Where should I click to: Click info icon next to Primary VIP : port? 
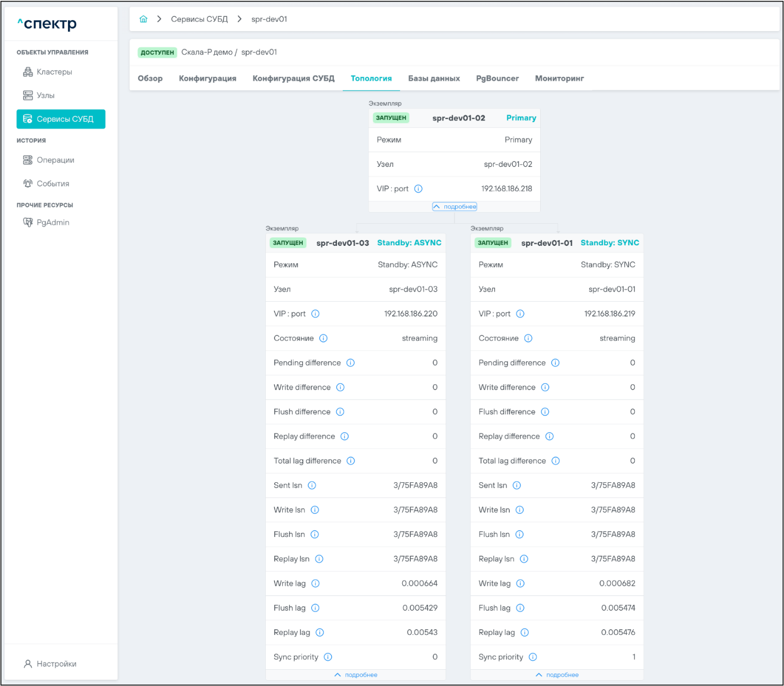pos(418,188)
